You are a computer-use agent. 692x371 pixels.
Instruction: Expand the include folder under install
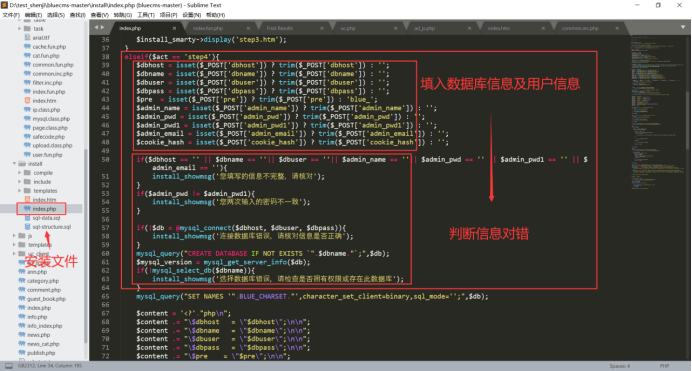(19, 182)
